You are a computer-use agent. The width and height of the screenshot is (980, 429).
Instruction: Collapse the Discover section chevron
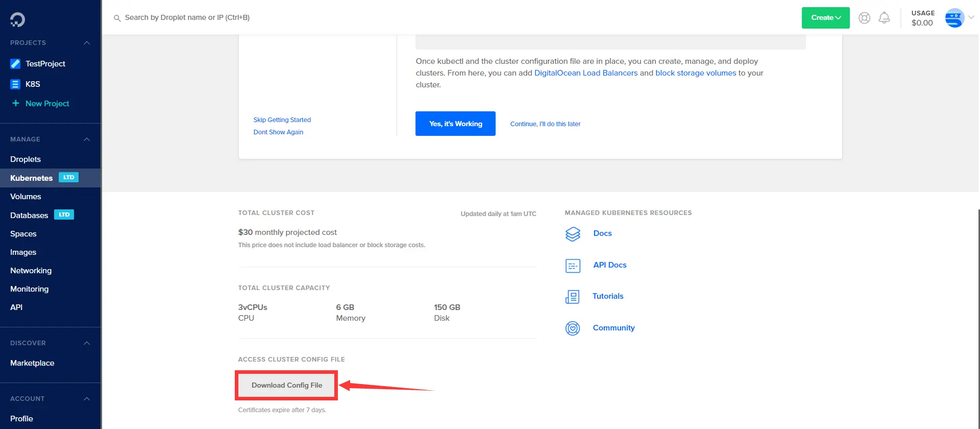point(87,343)
